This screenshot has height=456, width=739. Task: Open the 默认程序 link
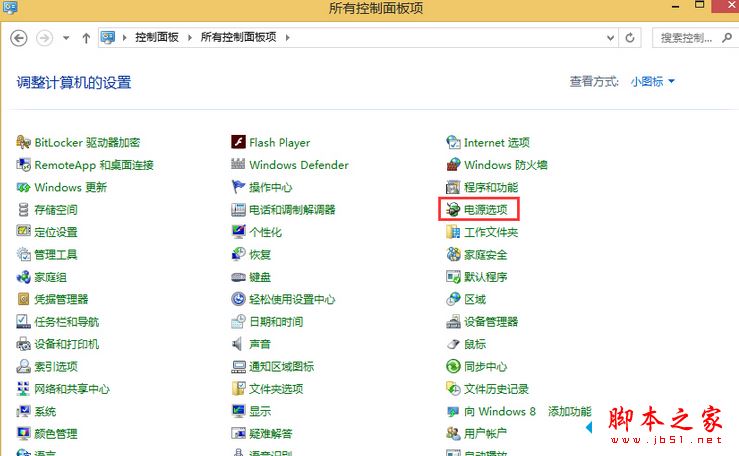(486, 277)
